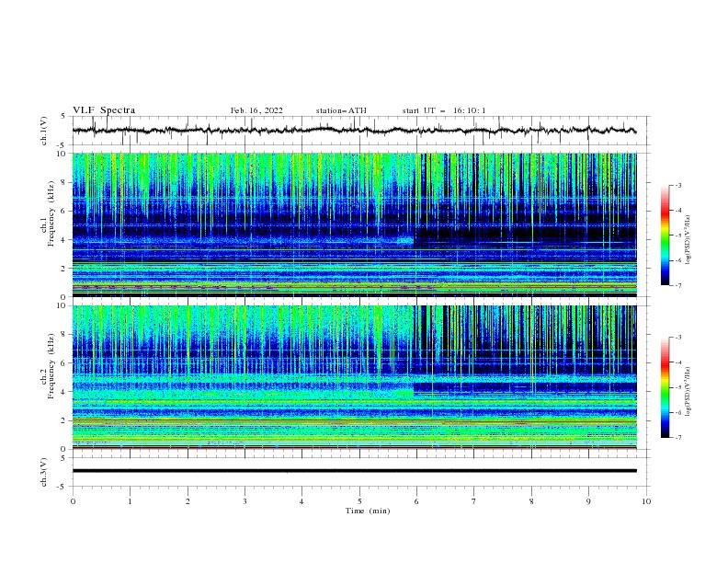728x563 pixels.
Task: Click the lower color scale bar for ch.2
Action: 665,387
